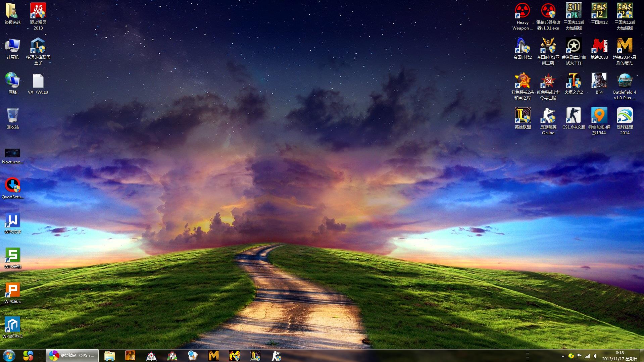Open the 终极米迷 folder on desktop
Screen dimensions: 644x362
point(12,14)
